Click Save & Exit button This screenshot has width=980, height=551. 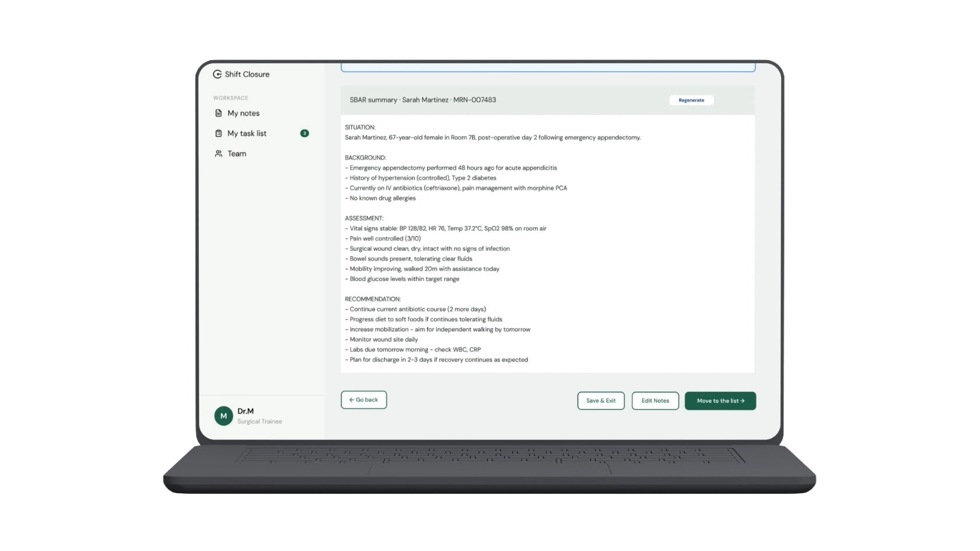(x=601, y=401)
